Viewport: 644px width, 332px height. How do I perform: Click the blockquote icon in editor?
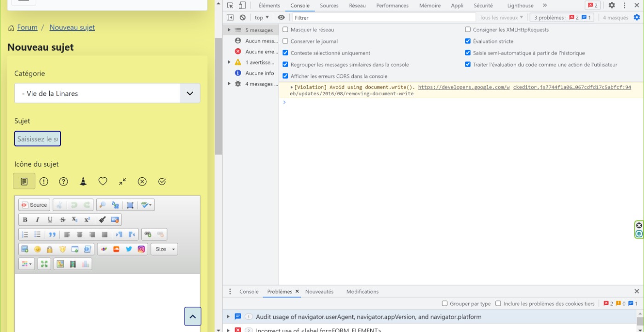pos(52,234)
